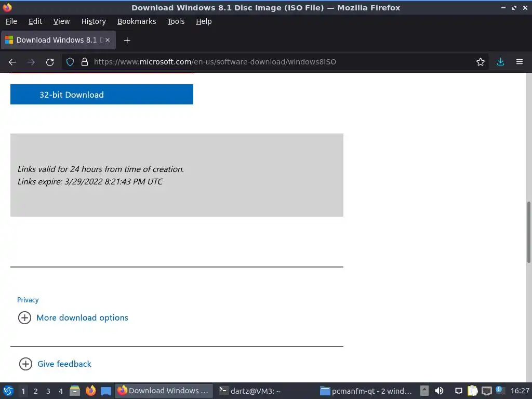Image resolution: width=532 pixels, height=399 pixels.
Task: Click the links expiry date text
Action: (90, 181)
